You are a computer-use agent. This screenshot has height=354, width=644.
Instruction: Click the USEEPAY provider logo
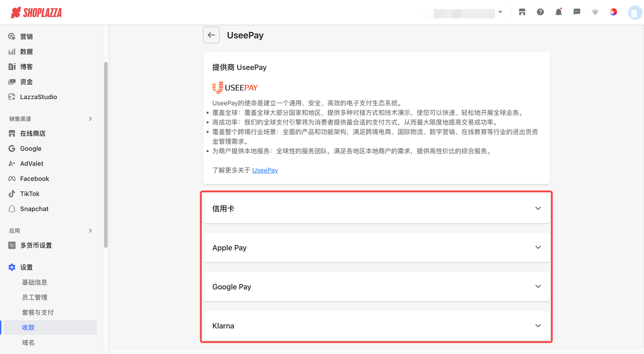tap(235, 88)
